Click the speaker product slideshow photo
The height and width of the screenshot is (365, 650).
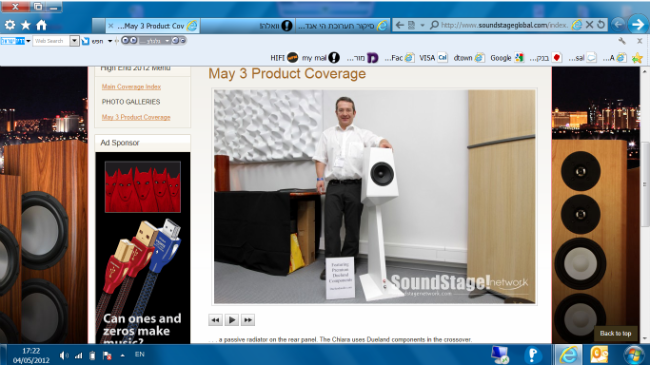(x=374, y=197)
